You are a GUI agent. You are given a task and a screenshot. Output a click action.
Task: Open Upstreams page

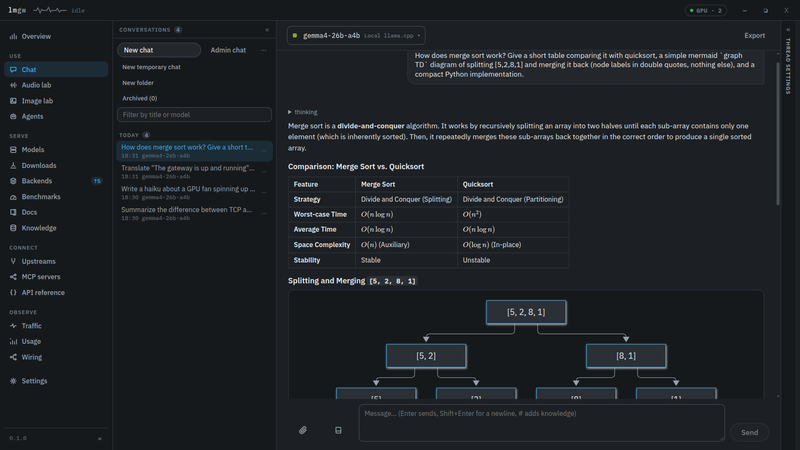pyautogui.click(x=56, y=261)
